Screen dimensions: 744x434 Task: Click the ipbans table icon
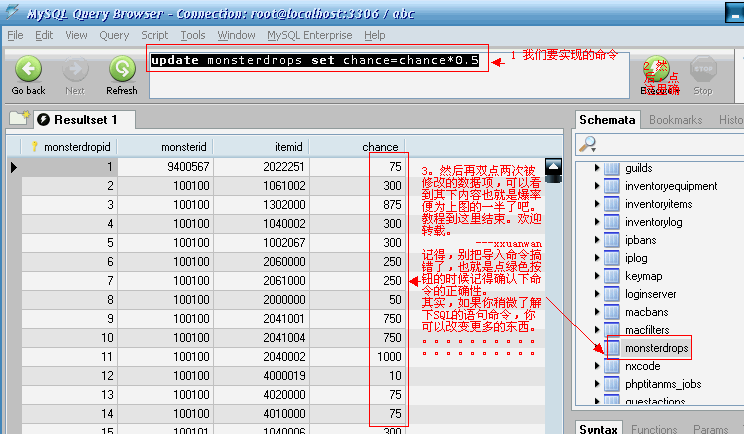tap(612, 240)
